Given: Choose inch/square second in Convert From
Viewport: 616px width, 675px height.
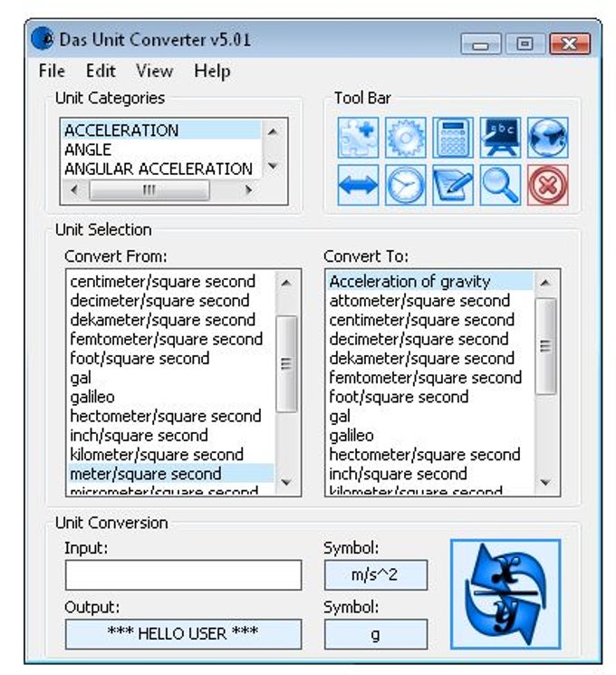Looking at the screenshot, I should pos(170,436).
